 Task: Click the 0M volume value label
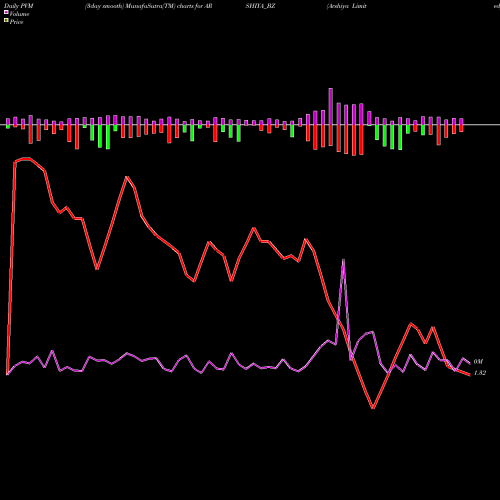pos(478,362)
